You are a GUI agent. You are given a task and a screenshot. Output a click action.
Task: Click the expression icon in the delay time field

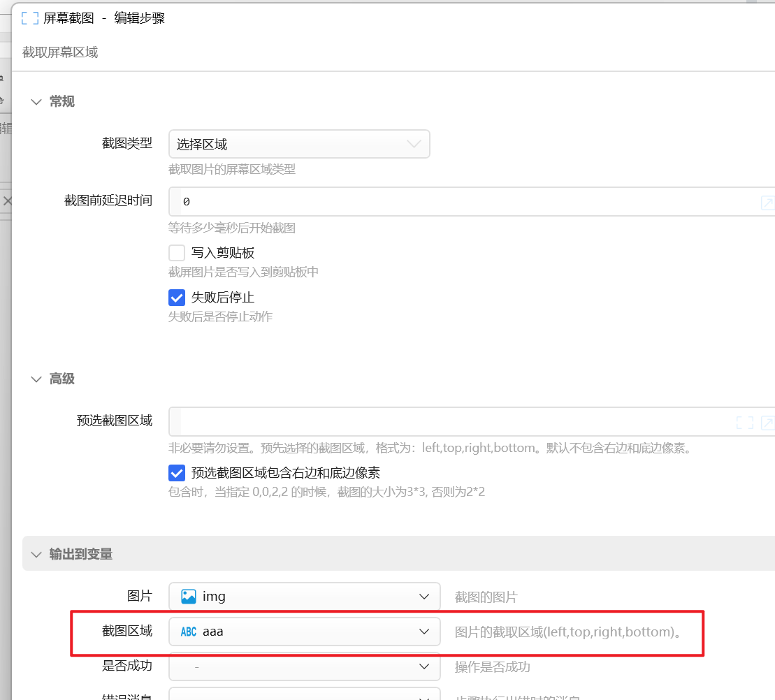click(767, 203)
